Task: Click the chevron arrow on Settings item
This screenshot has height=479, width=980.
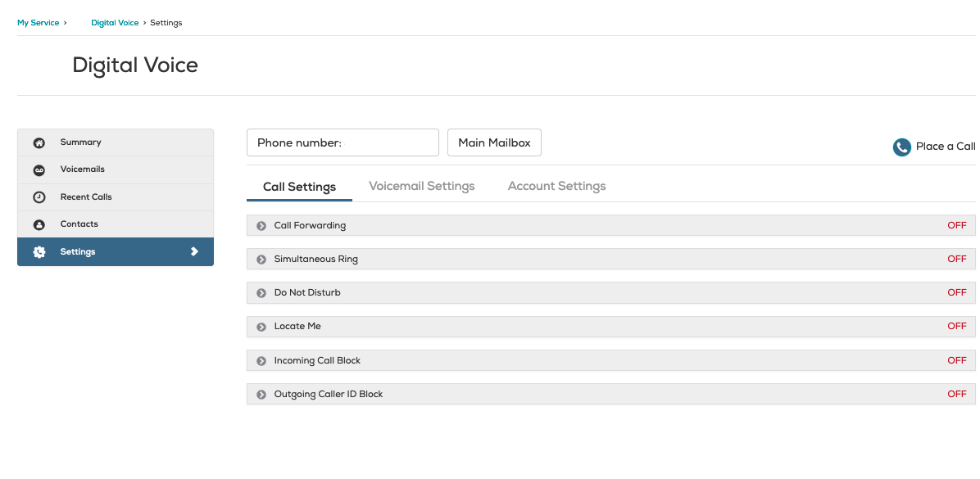Action: [194, 251]
